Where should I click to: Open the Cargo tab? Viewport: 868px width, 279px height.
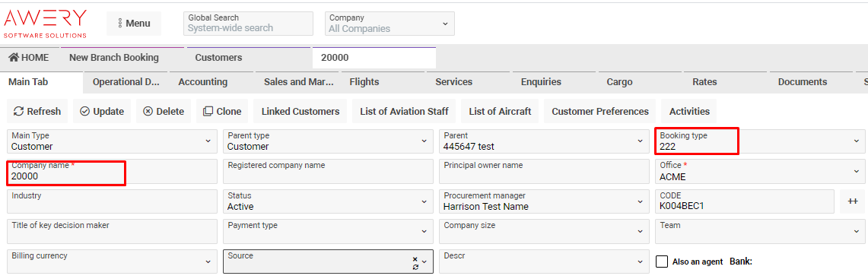click(619, 82)
